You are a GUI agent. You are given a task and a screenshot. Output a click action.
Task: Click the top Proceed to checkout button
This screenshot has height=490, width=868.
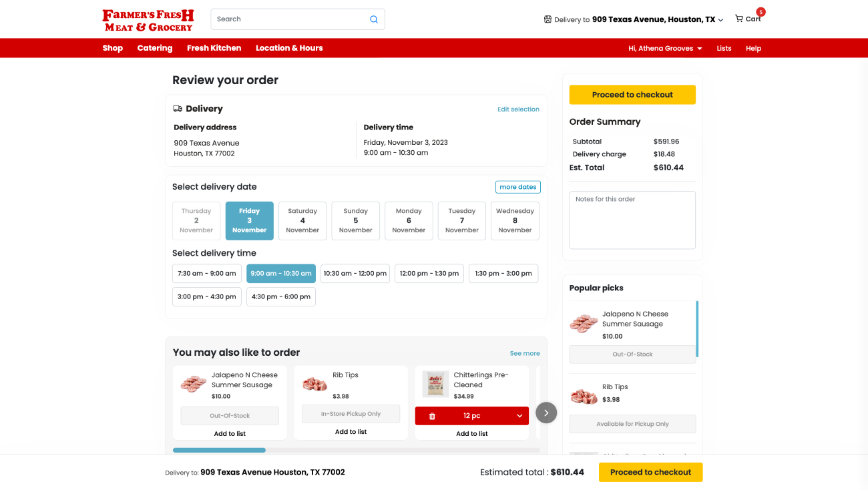point(632,95)
